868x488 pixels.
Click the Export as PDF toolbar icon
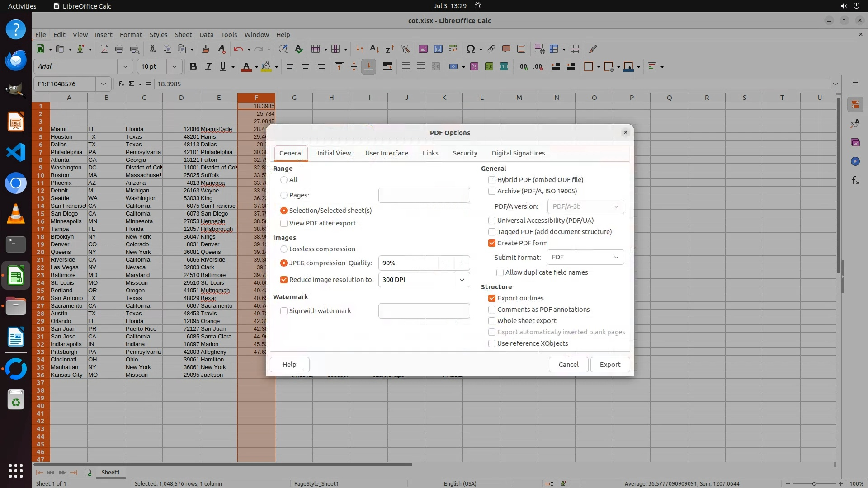click(x=104, y=49)
